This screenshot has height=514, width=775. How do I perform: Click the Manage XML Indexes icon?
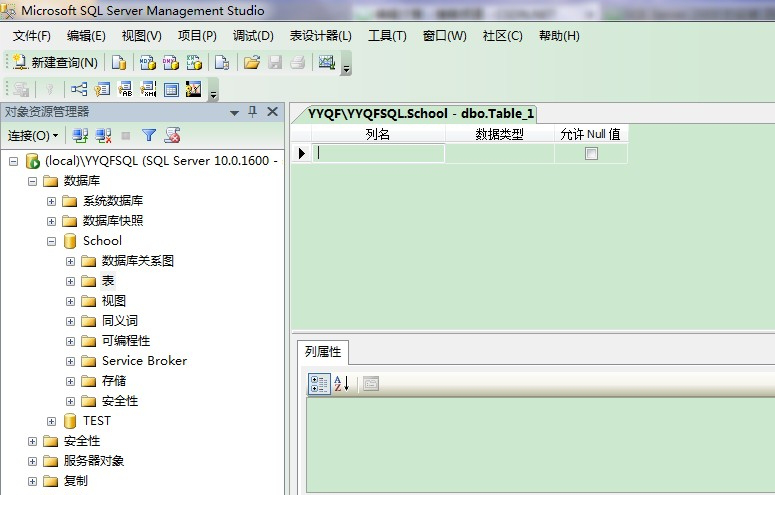pos(148,89)
